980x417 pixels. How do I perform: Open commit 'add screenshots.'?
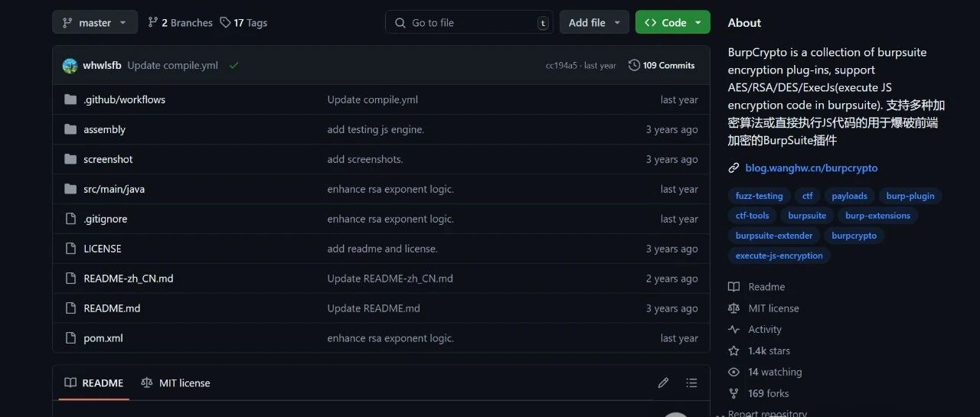[x=365, y=159]
